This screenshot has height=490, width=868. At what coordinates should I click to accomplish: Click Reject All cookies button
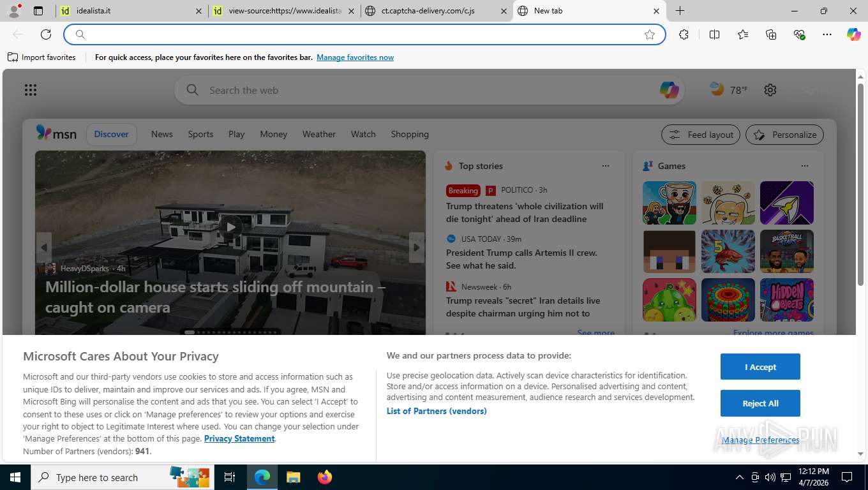click(760, 403)
